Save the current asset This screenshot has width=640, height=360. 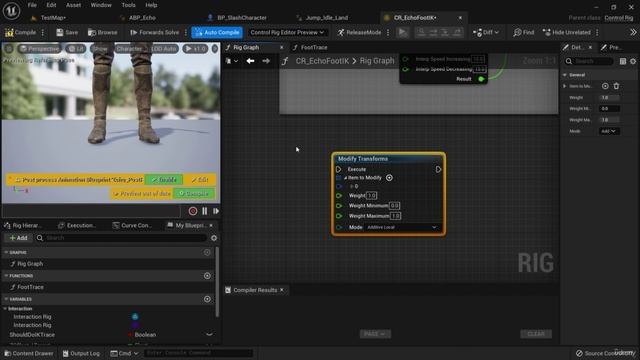(67, 32)
